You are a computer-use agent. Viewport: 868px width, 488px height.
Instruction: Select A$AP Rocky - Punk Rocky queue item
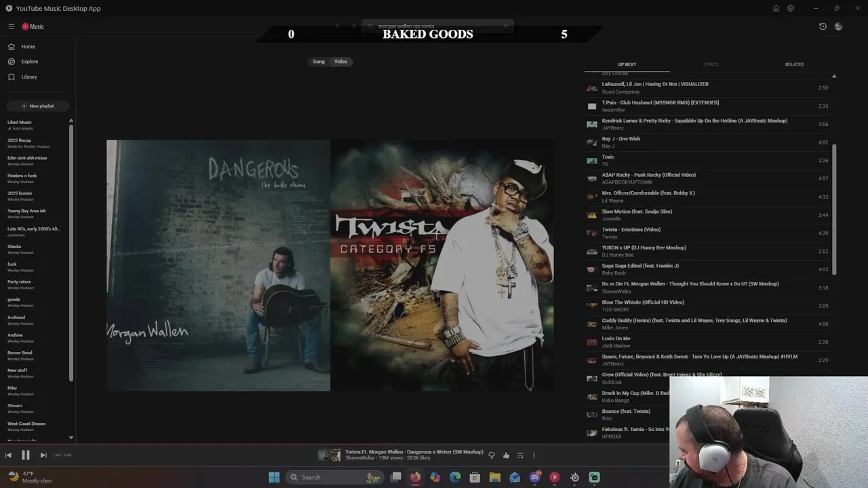707,178
